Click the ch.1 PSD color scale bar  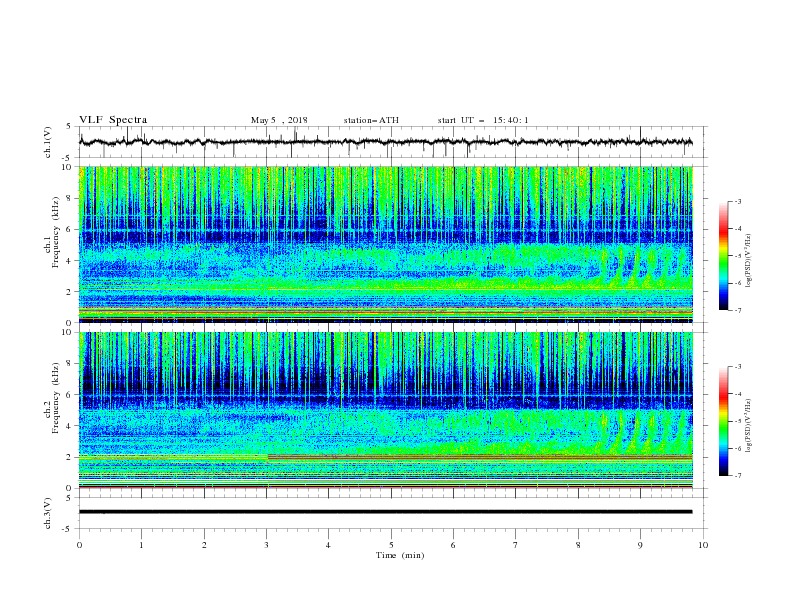click(x=723, y=256)
